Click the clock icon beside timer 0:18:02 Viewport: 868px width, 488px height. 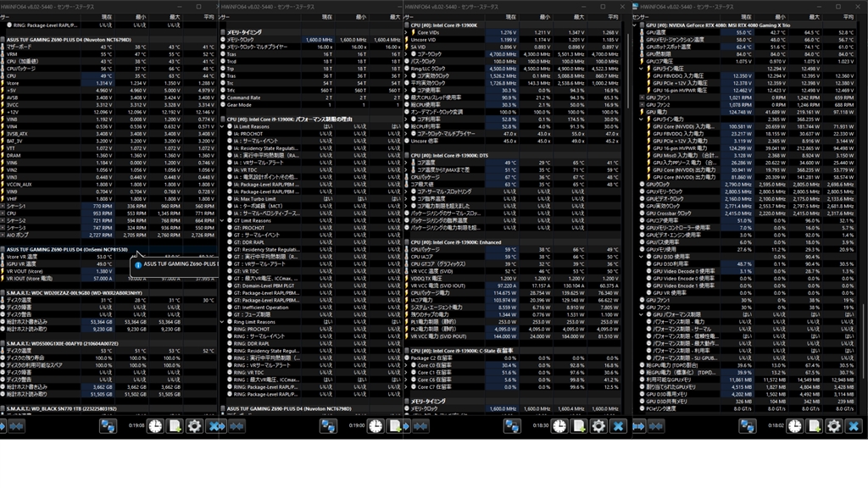tap(794, 426)
